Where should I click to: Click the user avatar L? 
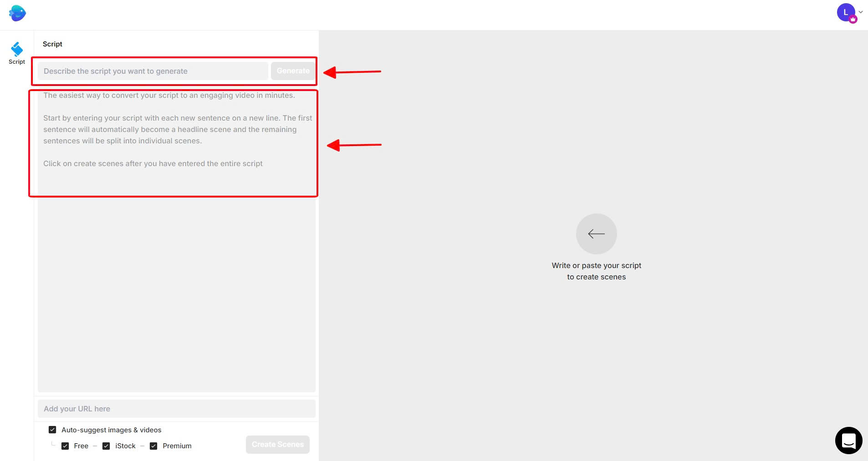(846, 13)
